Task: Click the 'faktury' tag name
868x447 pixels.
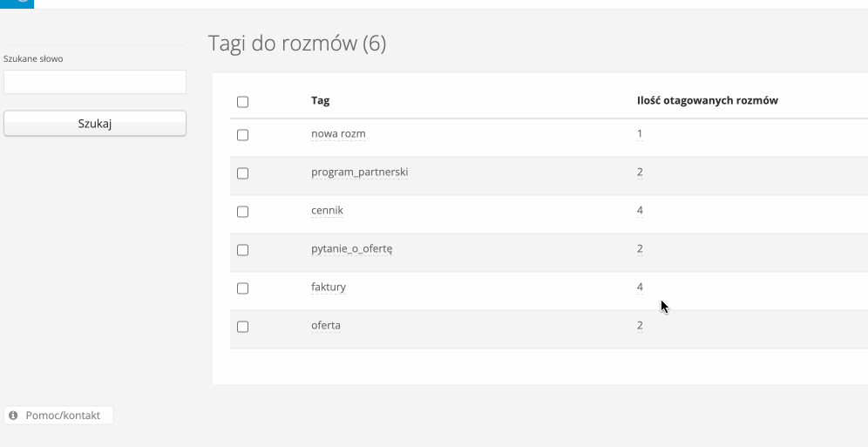Action: point(329,287)
